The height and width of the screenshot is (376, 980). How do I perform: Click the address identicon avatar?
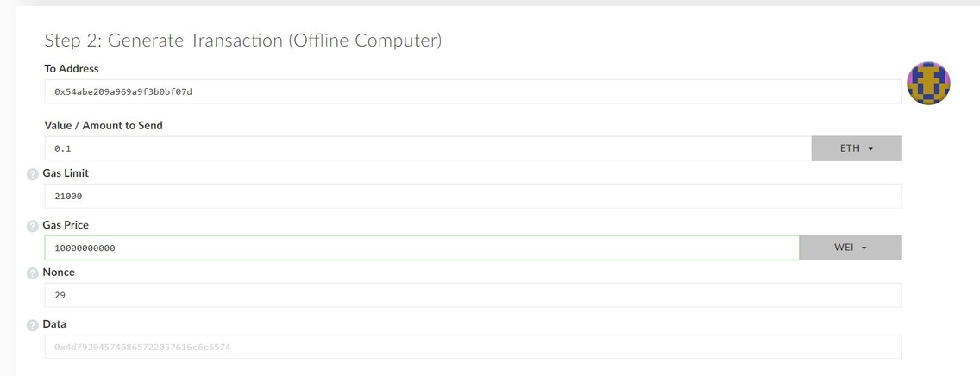click(x=928, y=83)
